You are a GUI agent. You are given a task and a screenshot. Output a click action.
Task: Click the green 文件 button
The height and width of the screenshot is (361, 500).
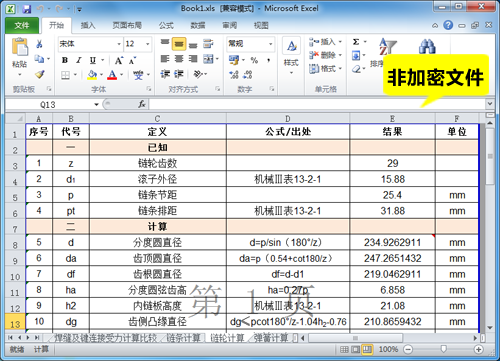click(22, 25)
